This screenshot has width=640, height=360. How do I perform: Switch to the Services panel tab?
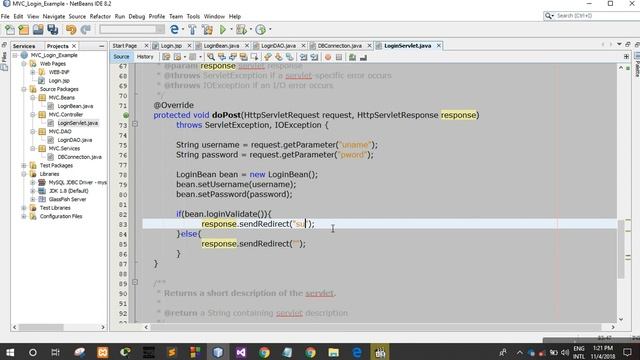click(24, 46)
